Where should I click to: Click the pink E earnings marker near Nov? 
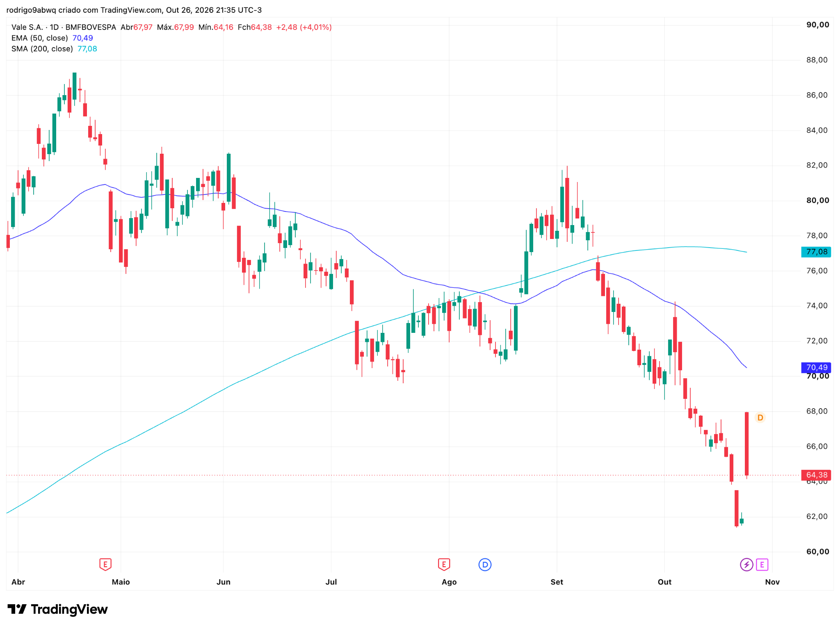pos(762,565)
